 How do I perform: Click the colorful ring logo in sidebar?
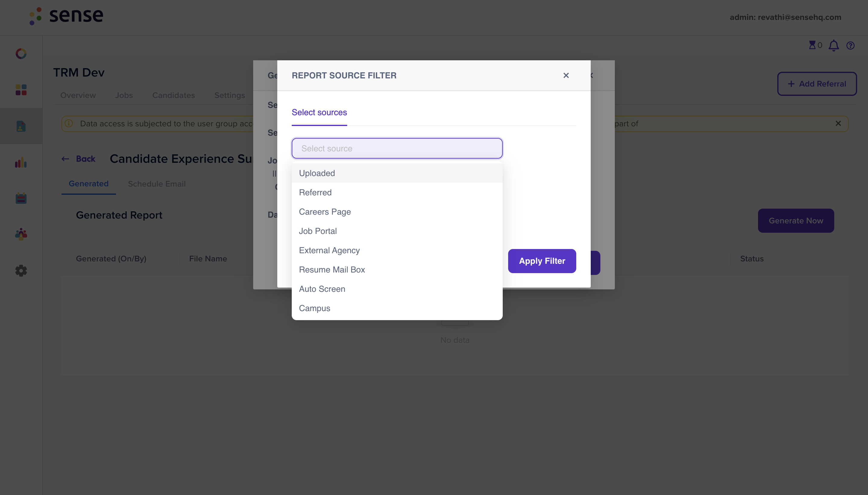tap(21, 54)
